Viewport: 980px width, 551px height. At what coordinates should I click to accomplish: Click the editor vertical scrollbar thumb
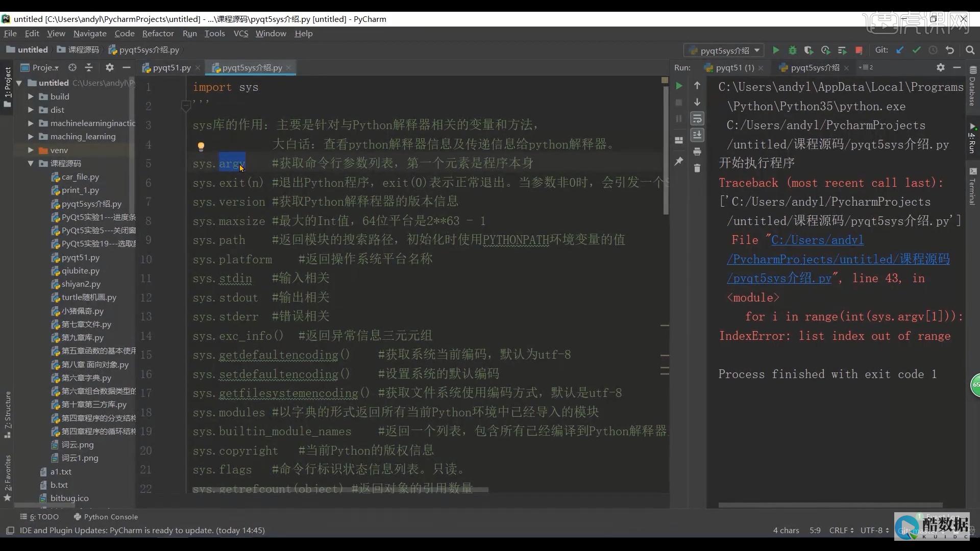point(666,149)
